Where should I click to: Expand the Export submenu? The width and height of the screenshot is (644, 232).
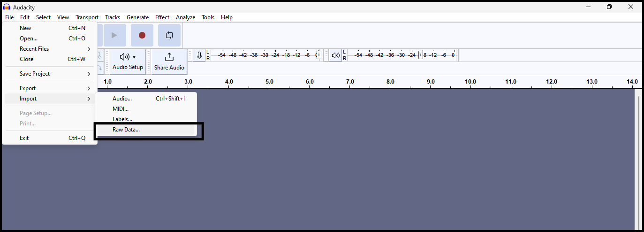(x=50, y=88)
